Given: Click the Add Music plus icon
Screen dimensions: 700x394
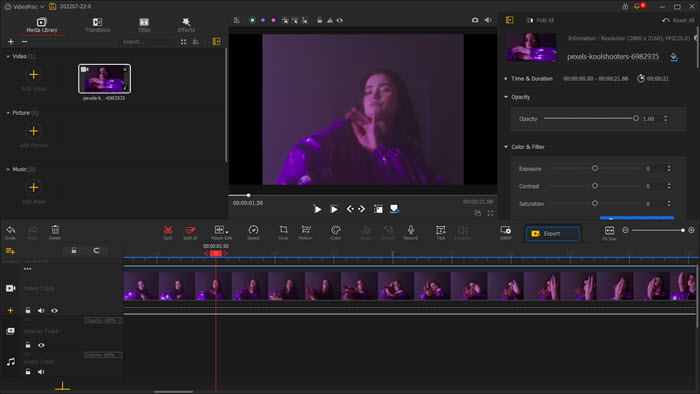Looking at the screenshot, I should (33, 187).
